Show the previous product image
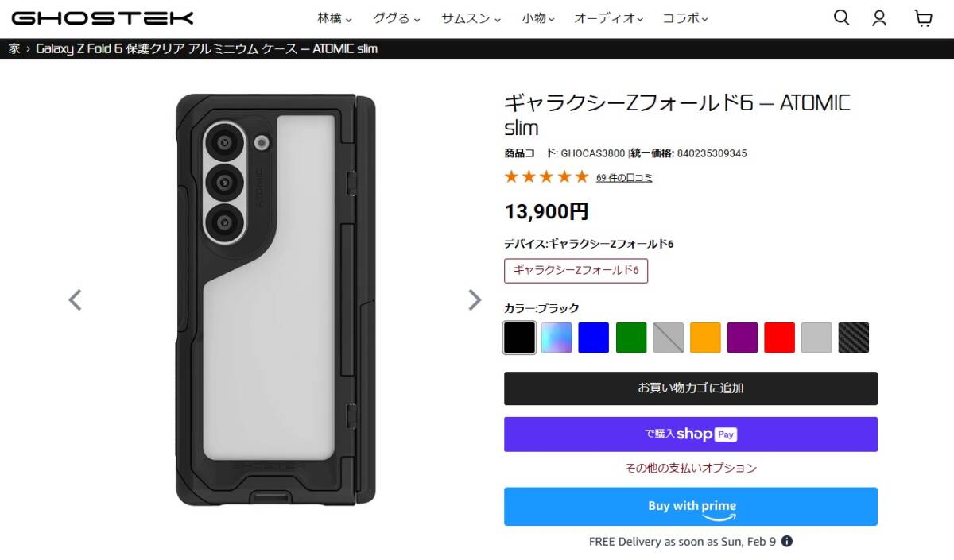 (75, 299)
